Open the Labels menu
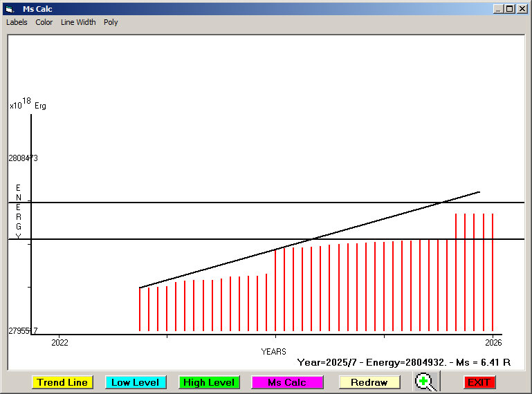Viewport: 532px width, 394px height. point(17,22)
